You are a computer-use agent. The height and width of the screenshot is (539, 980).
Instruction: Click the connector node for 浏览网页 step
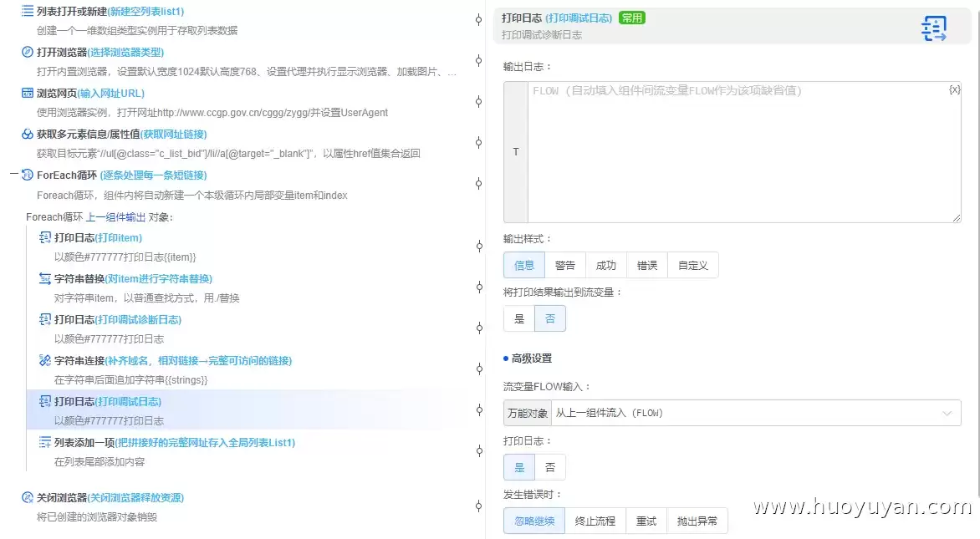tap(479, 102)
